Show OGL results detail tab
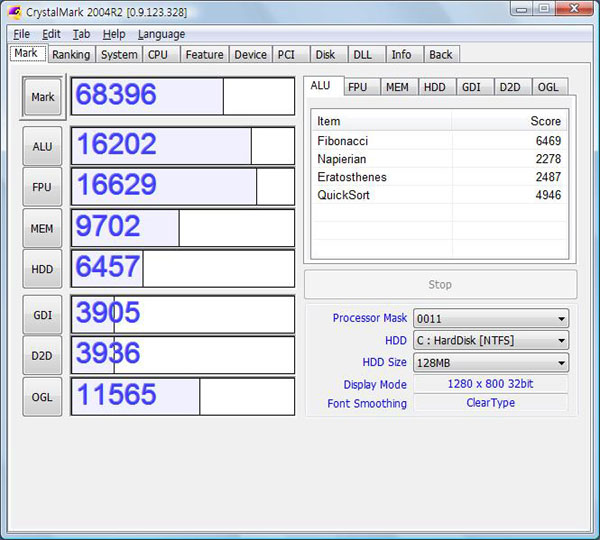 point(548,87)
